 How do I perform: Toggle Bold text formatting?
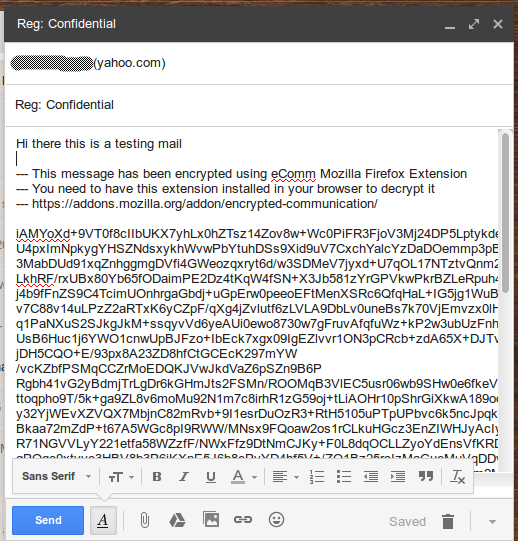[x=157, y=476]
